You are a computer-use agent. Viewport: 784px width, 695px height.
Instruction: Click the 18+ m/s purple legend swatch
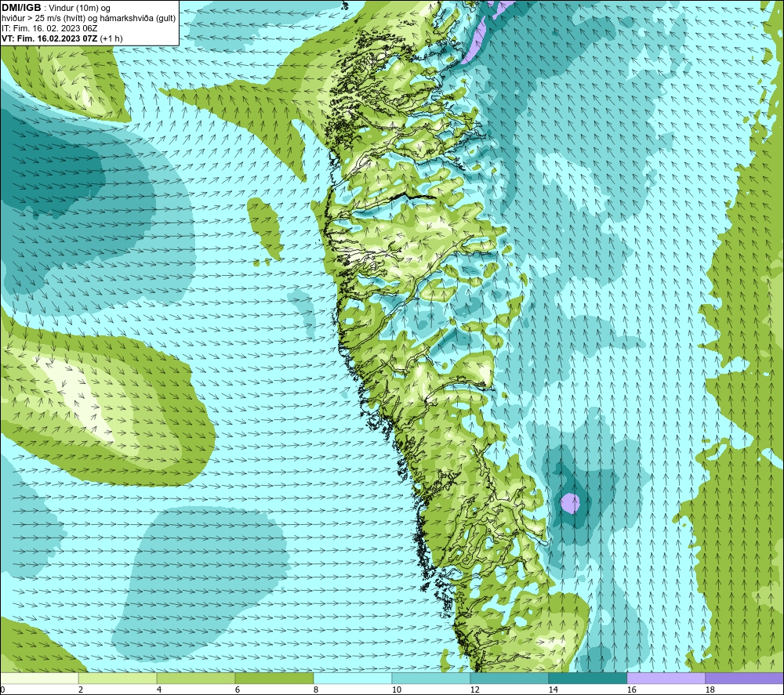pos(744,678)
